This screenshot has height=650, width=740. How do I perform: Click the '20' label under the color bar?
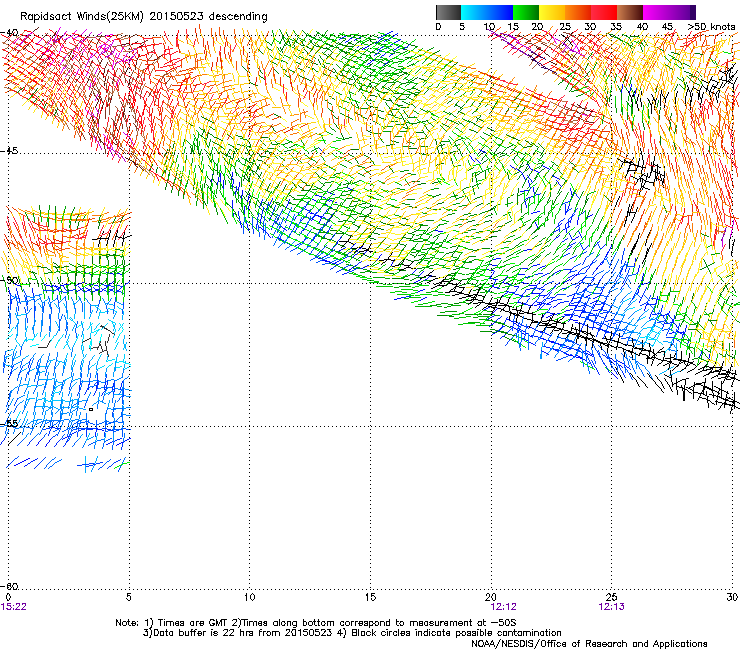point(537,27)
